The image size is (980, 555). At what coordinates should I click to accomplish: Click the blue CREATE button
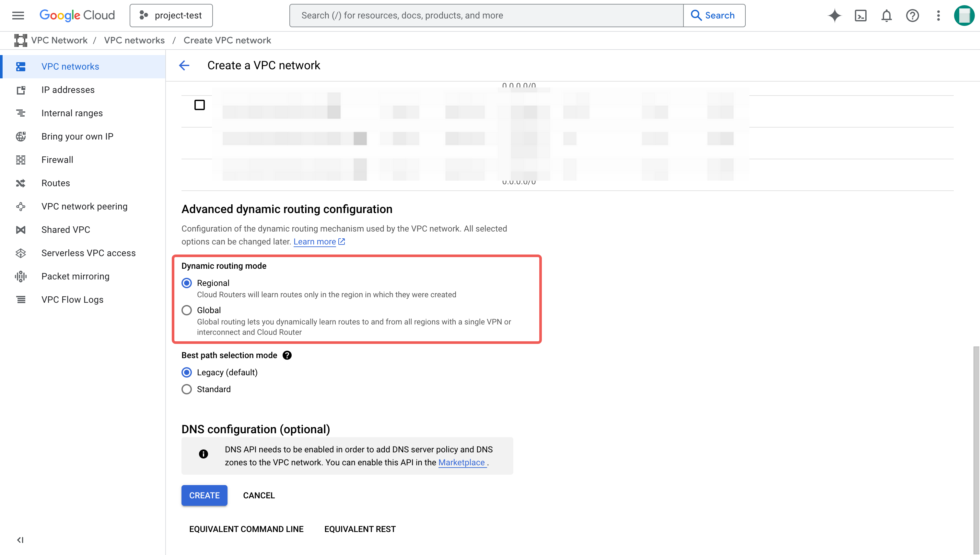(204, 495)
